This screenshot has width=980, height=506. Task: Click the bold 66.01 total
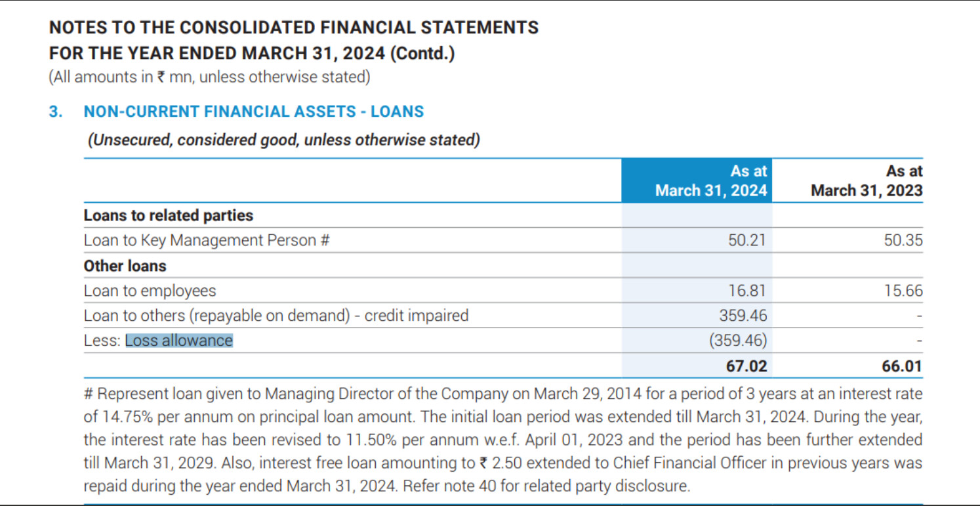pyautogui.click(x=902, y=366)
